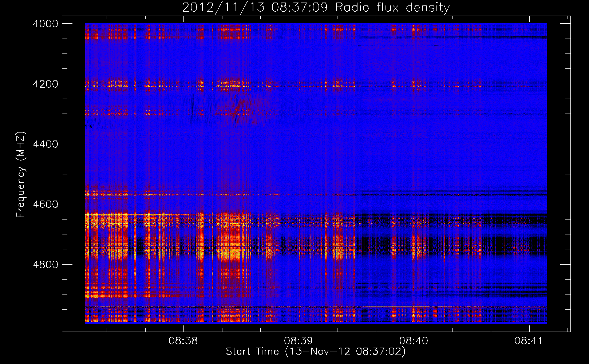This screenshot has width=589, height=364.
Task: Click the 08:38 time axis label
Action: pos(183,341)
